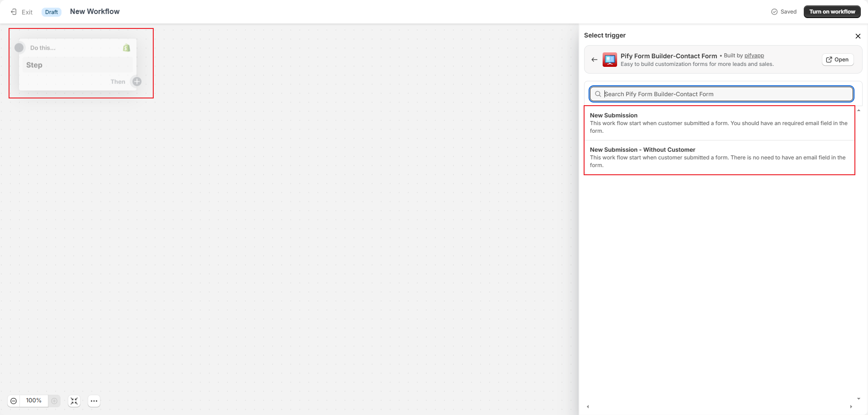Click the Saved status text
This screenshot has width=868, height=415.
point(788,12)
